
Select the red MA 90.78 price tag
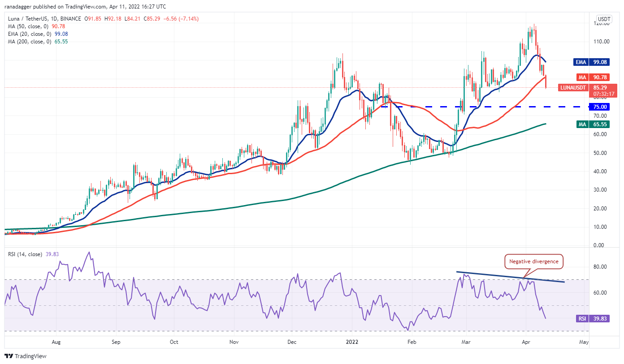click(591, 77)
